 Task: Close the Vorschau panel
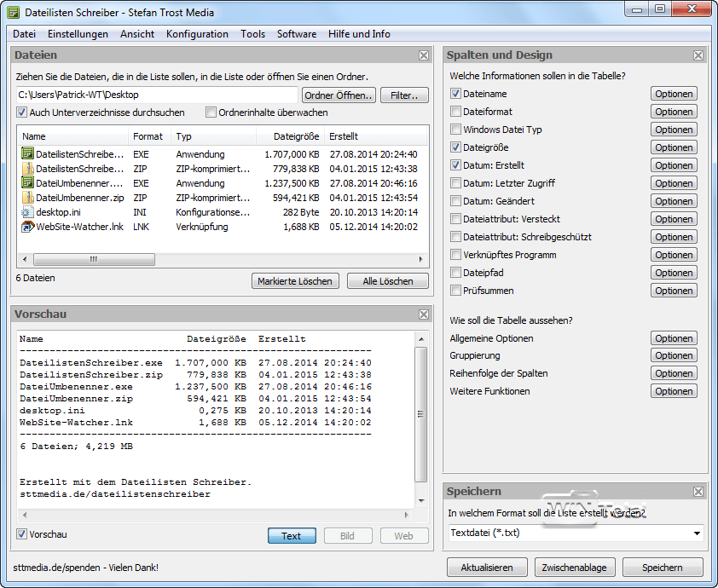point(424,314)
